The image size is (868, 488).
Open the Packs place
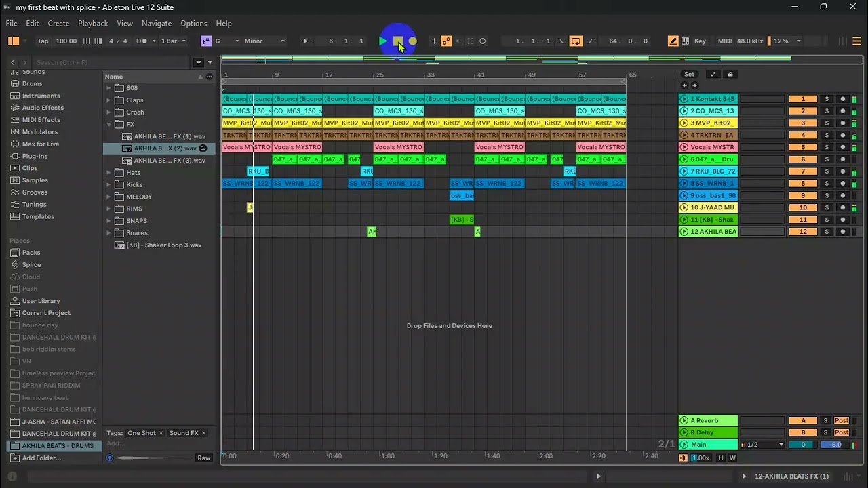31,253
